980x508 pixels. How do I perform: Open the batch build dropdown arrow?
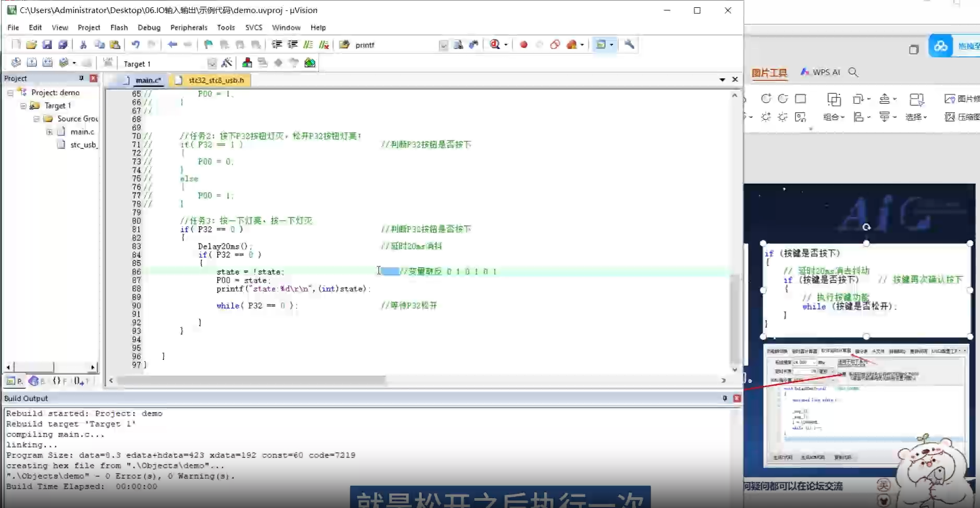tap(74, 63)
